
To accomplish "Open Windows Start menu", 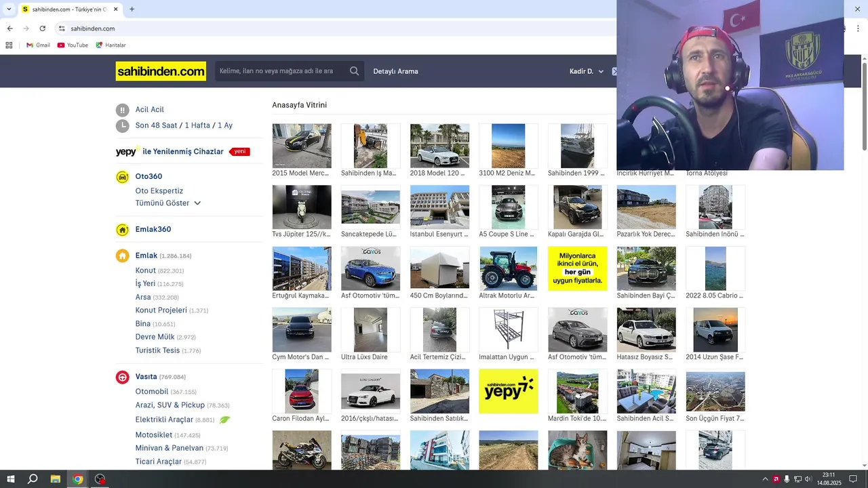I will pyautogui.click(x=11, y=479).
